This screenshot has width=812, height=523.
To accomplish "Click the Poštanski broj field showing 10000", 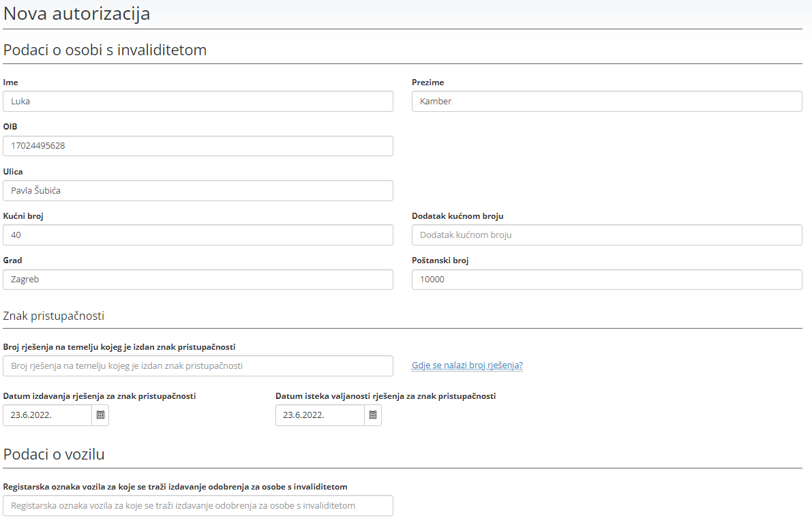I will pyautogui.click(x=607, y=280).
